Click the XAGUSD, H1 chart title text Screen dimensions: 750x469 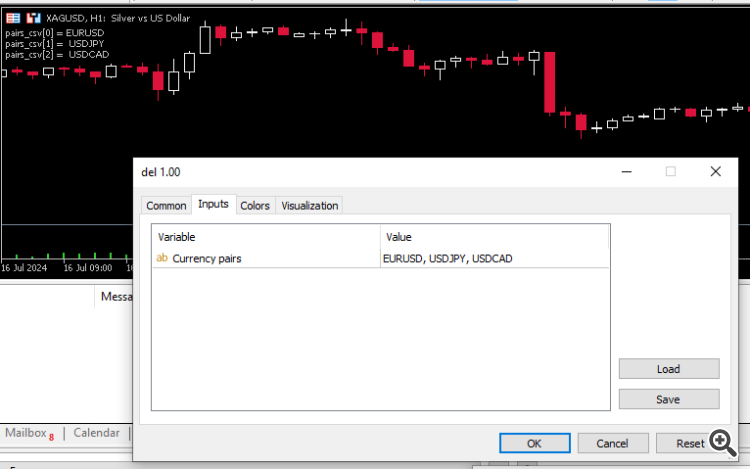point(118,18)
